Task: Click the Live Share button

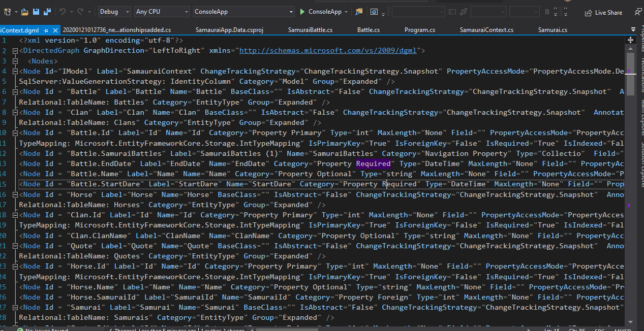Action: pos(603,13)
